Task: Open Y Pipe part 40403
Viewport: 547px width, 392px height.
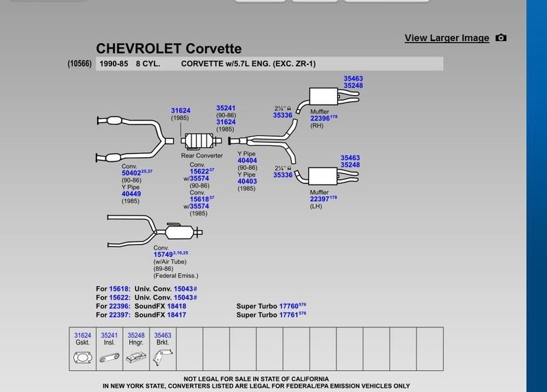Action: pyautogui.click(x=247, y=181)
